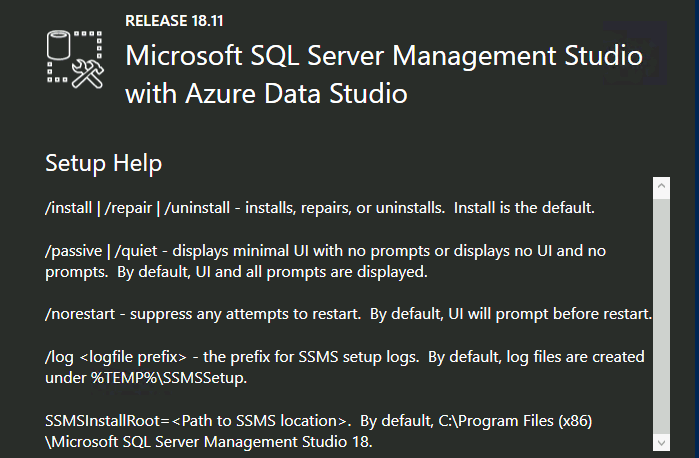The height and width of the screenshot is (458, 699).
Task: Click the "prompts. By default, UI and all prompts" line
Action: tap(236, 272)
